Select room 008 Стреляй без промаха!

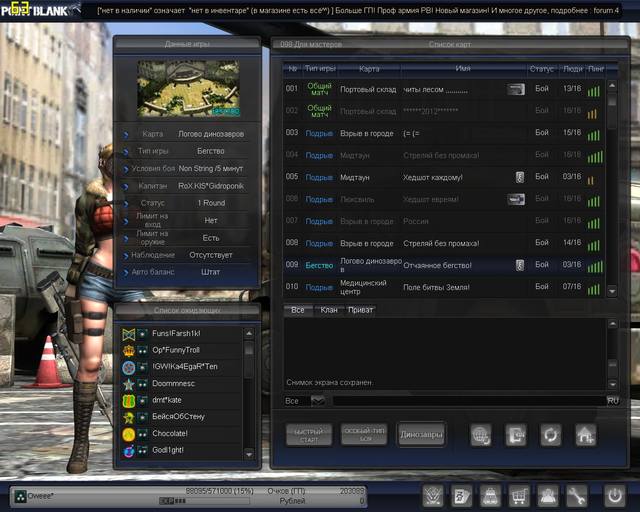pos(444,243)
